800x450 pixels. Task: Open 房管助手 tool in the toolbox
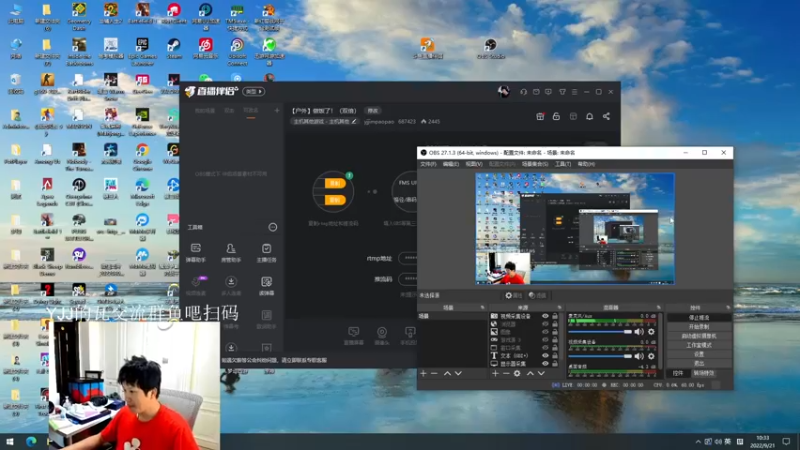[x=231, y=253]
